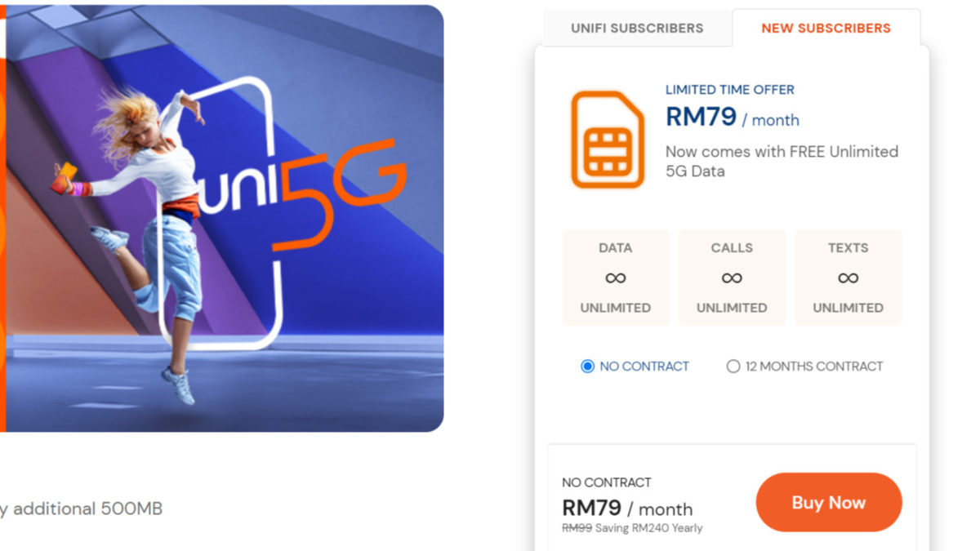The height and width of the screenshot is (551, 980).
Task: Switch to UNIFI SUBSCRIBERS tab
Action: (637, 28)
